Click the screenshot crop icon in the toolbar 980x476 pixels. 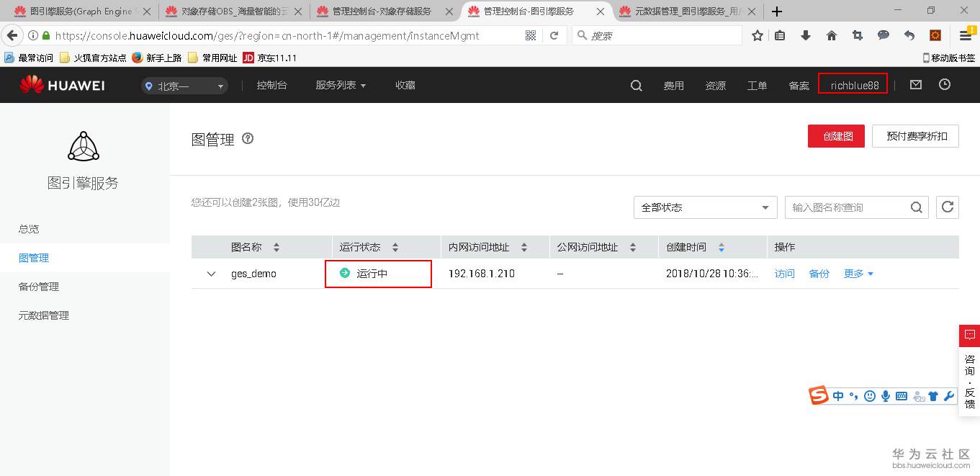coord(858,35)
